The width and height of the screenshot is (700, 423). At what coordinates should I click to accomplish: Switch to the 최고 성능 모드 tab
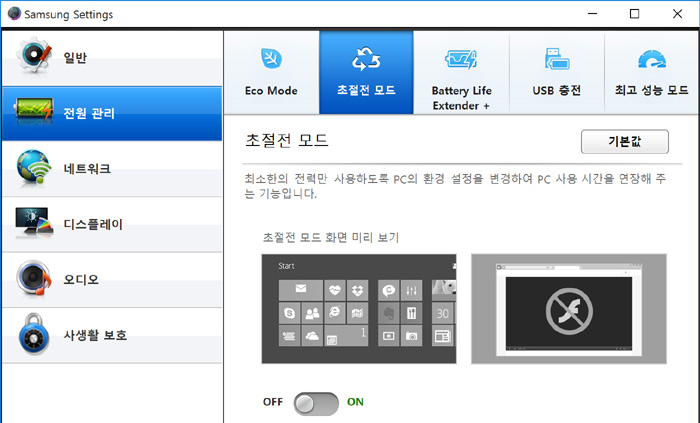pos(652,72)
